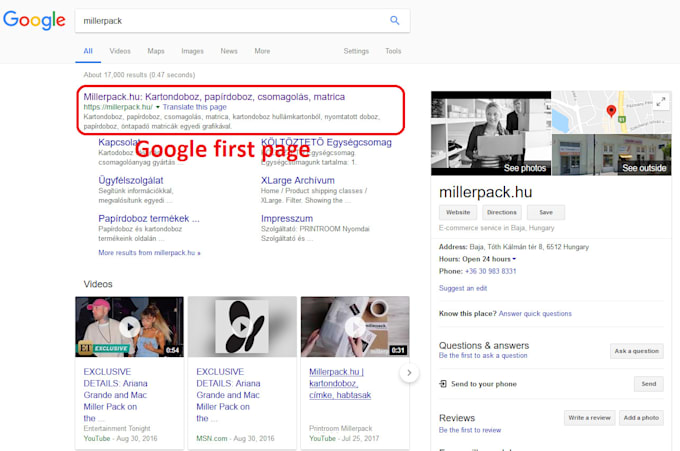
Task: Open the Millerpack.hu main result title
Action: [x=214, y=97]
